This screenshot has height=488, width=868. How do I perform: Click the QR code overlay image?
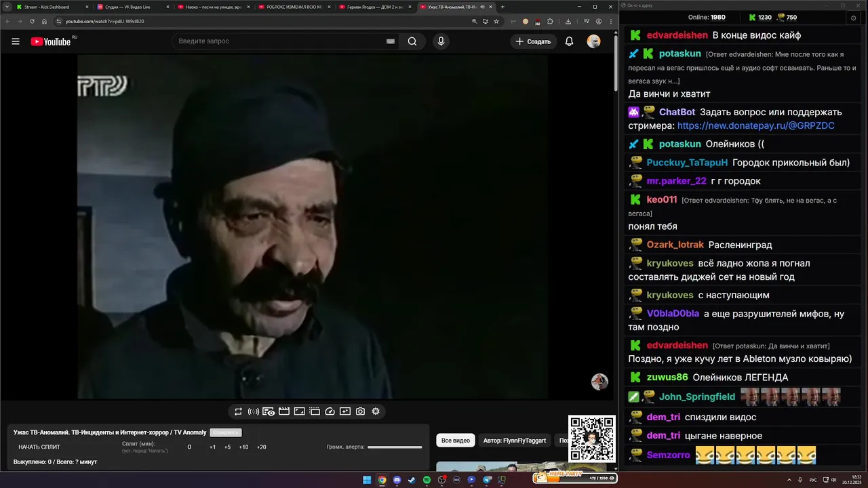click(x=591, y=439)
